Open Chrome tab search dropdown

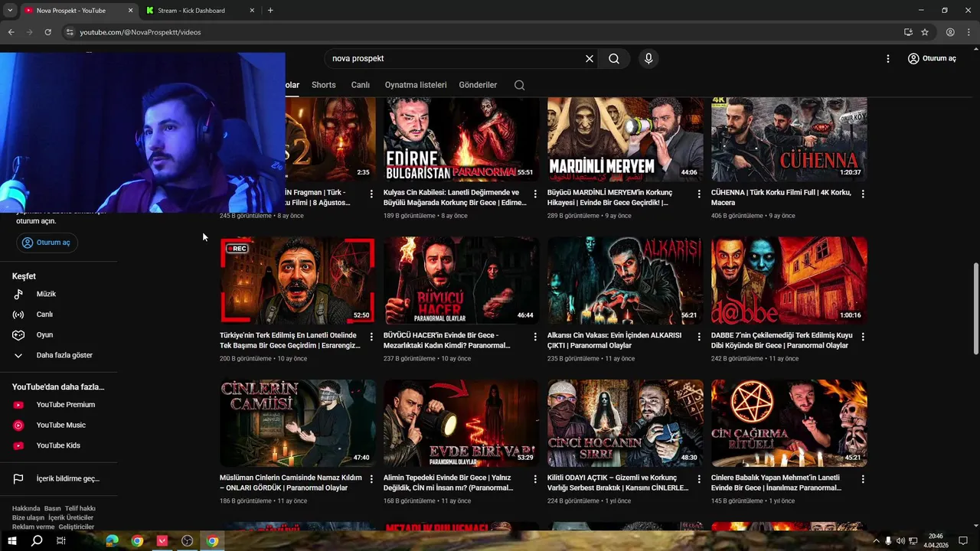pyautogui.click(x=9, y=11)
